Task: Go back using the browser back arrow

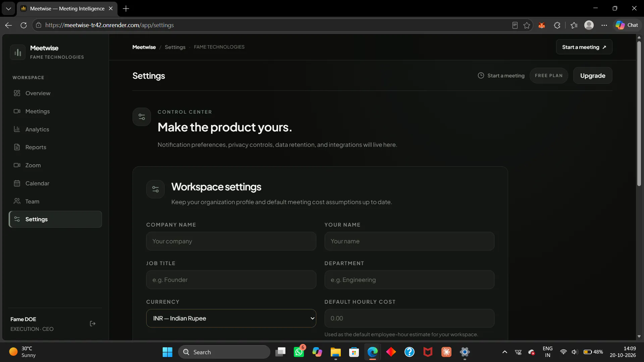Action: [x=9, y=25]
